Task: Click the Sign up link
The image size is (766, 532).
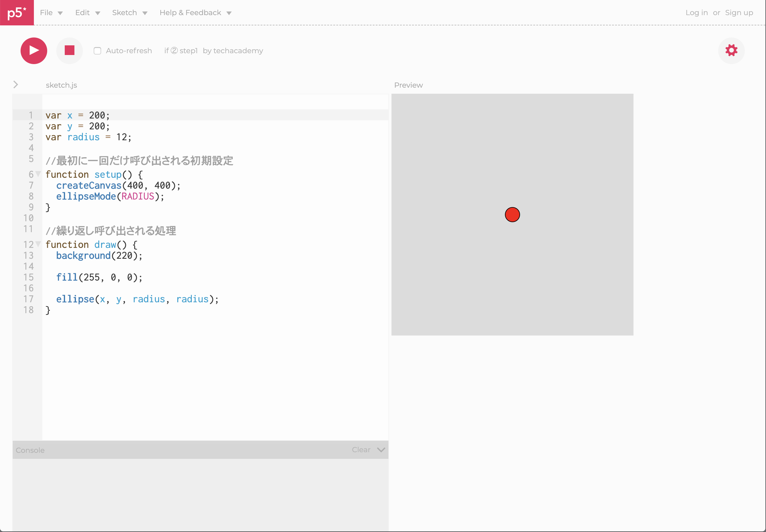Action: click(739, 13)
